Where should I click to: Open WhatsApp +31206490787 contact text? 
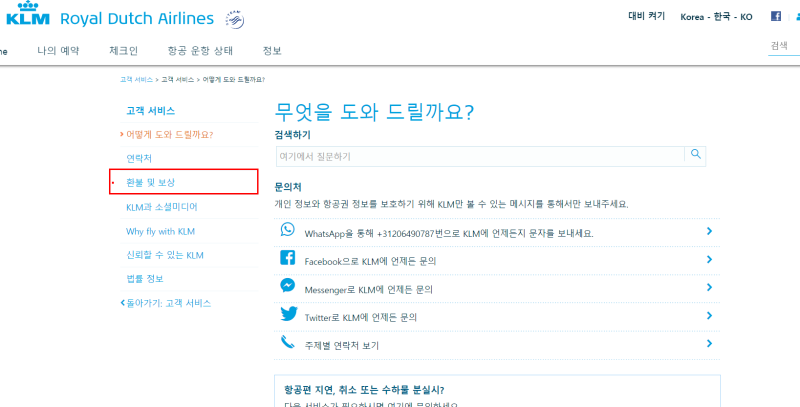coord(449,234)
